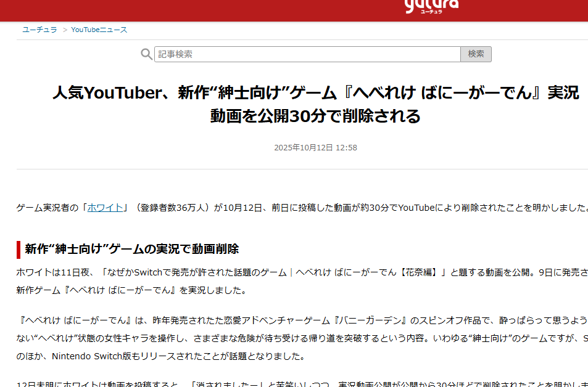Open the ユーチュラ breadcrumb link
588x387 pixels.
tap(39, 30)
